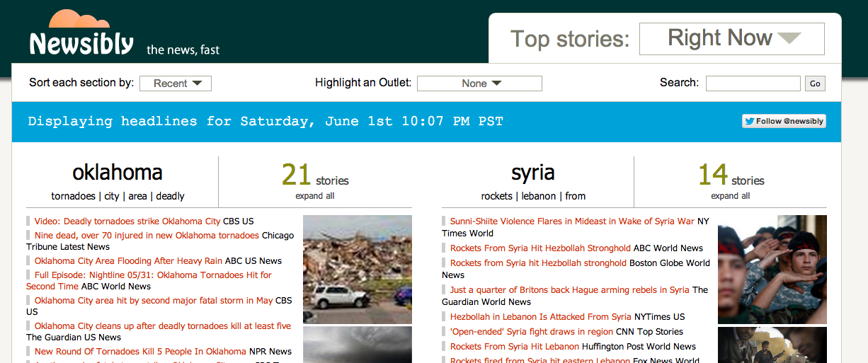Click the saluting soldiers thumbnail under syria
Image resolution: width=868 pixels, height=363 pixels.
click(x=772, y=270)
